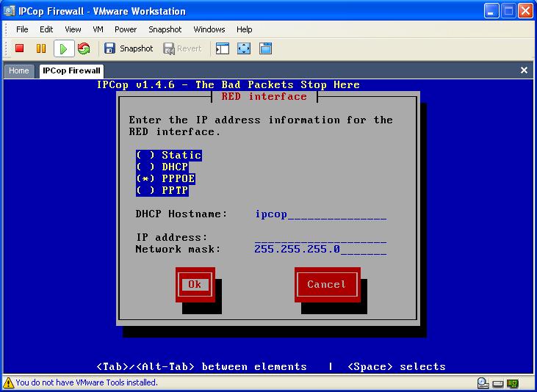Click the CD-ROM device status icon
Viewport: 537px width, 392px height.
tap(483, 383)
